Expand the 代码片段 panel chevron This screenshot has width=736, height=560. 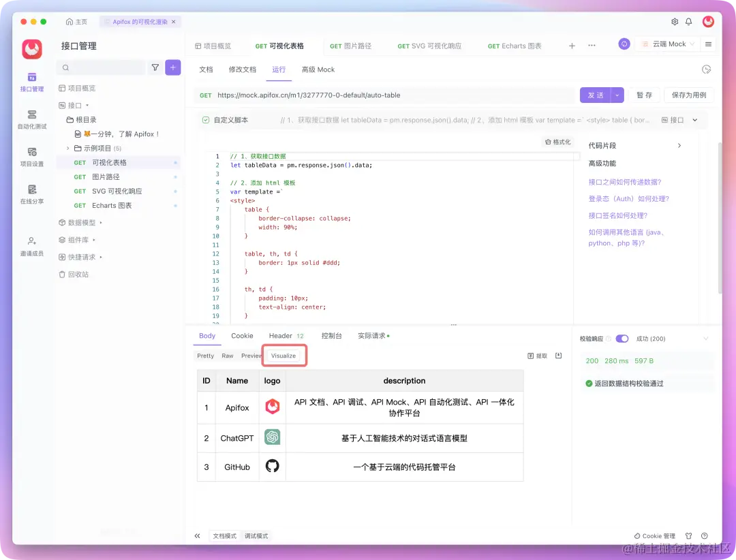tap(679, 146)
